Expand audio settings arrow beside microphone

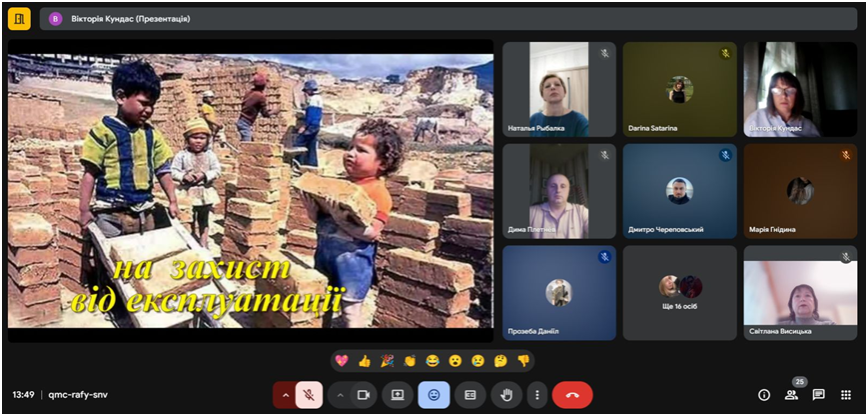pyautogui.click(x=286, y=395)
